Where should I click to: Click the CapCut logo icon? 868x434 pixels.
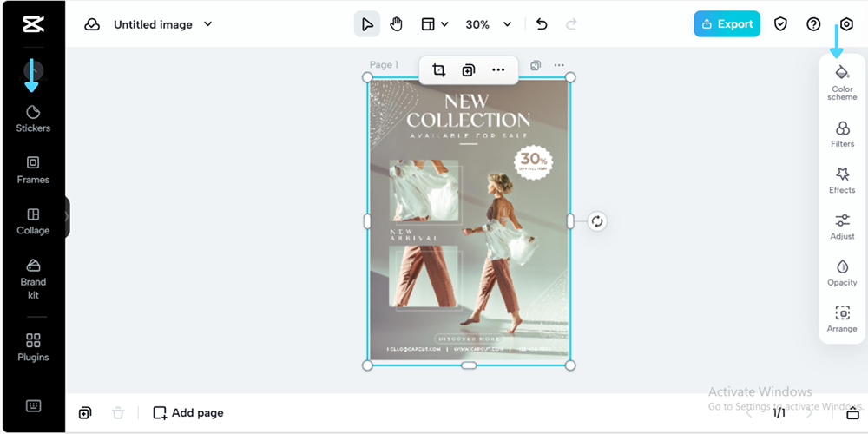[33, 24]
